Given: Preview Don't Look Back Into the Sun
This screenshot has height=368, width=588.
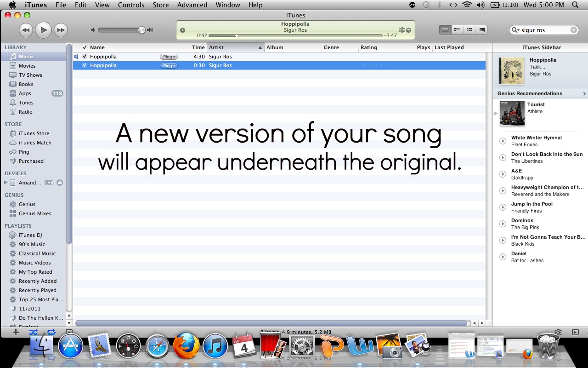Looking at the screenshot, I should pos(503,158).
